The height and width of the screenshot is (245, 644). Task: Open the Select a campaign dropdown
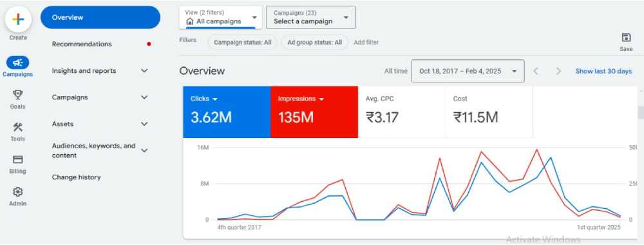click(x=311, y=17)
